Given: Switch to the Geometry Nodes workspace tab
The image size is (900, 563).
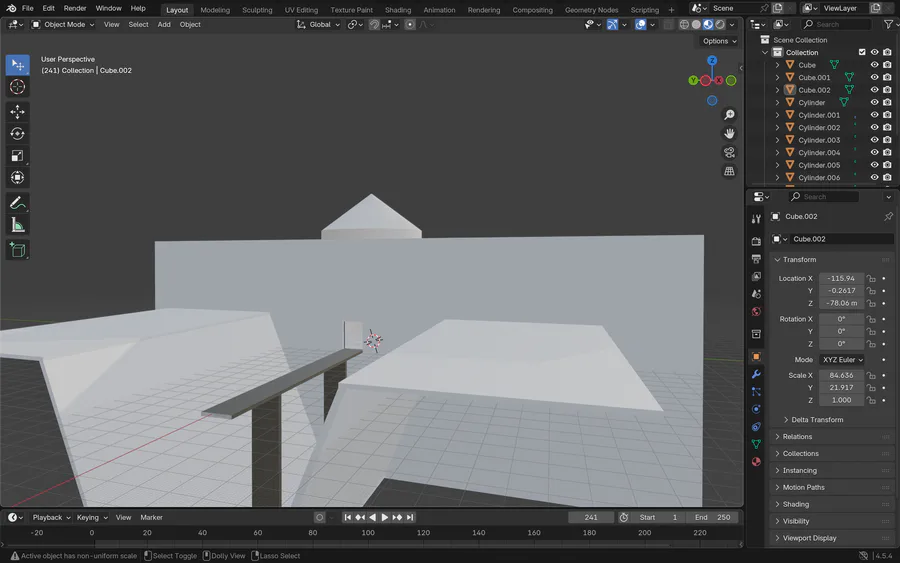Looking at the screenshot, I should pyautogui.click(x=591, y=10).
